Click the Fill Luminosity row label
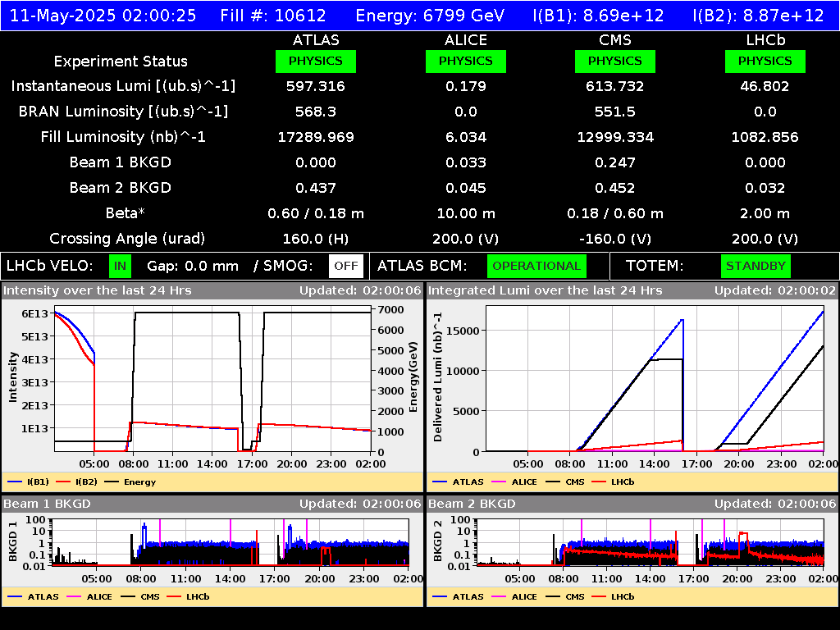 click(x=123, y=137)
